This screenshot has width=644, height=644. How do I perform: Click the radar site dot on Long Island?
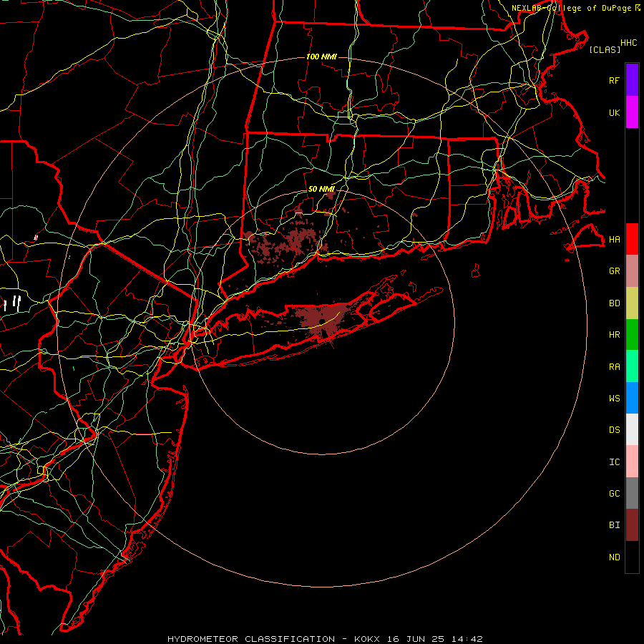coord(323,321)
